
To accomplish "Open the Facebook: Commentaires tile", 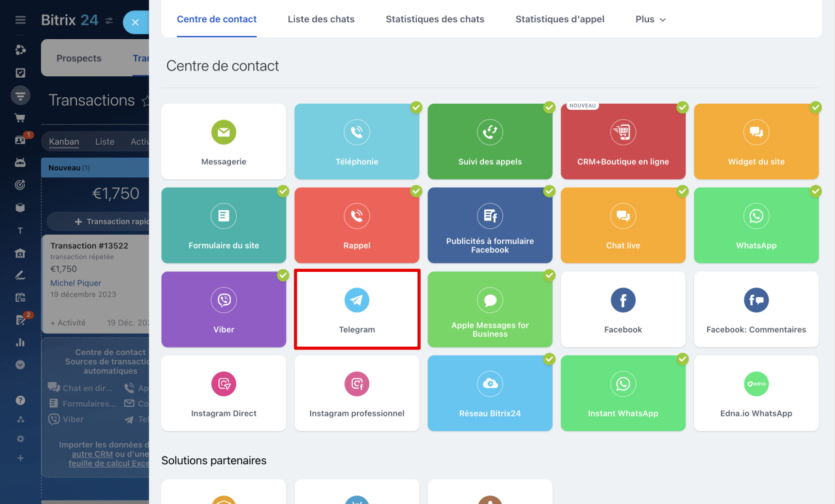I will 756,310.
